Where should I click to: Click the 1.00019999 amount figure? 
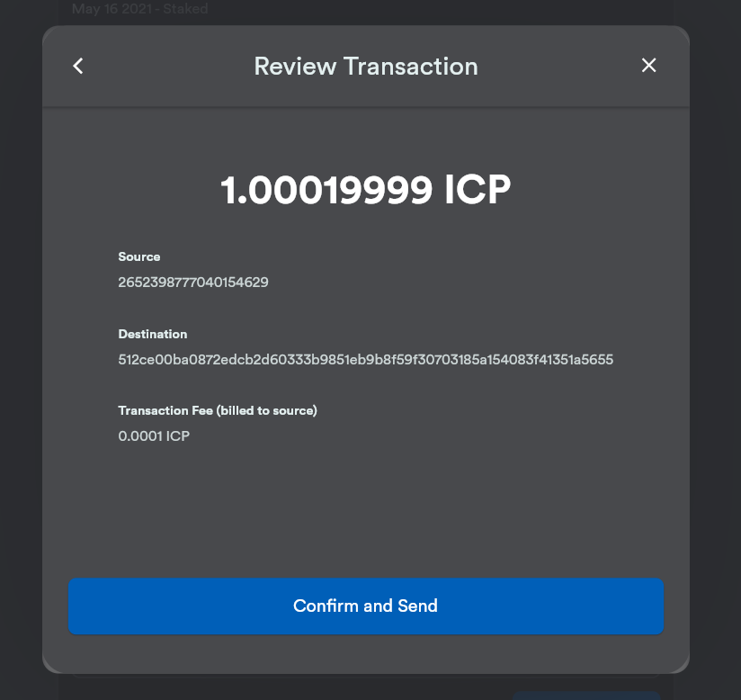[x=326, y=190]
